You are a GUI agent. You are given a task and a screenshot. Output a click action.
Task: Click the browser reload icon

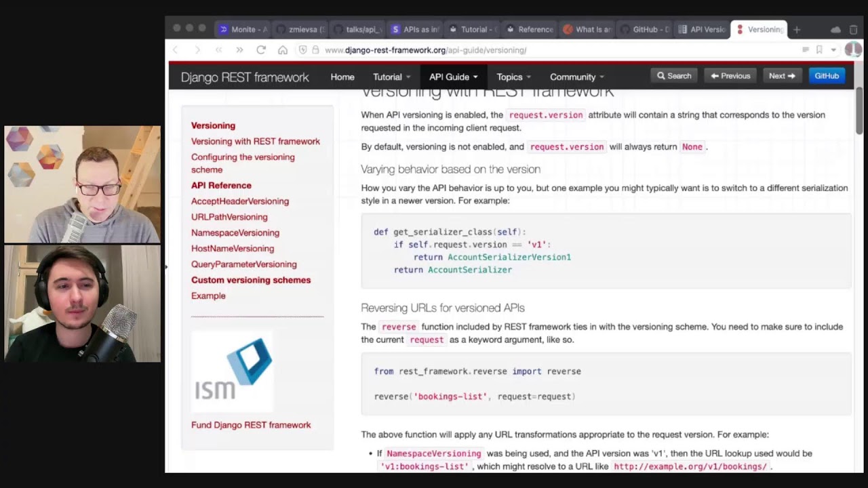(261, 50)
